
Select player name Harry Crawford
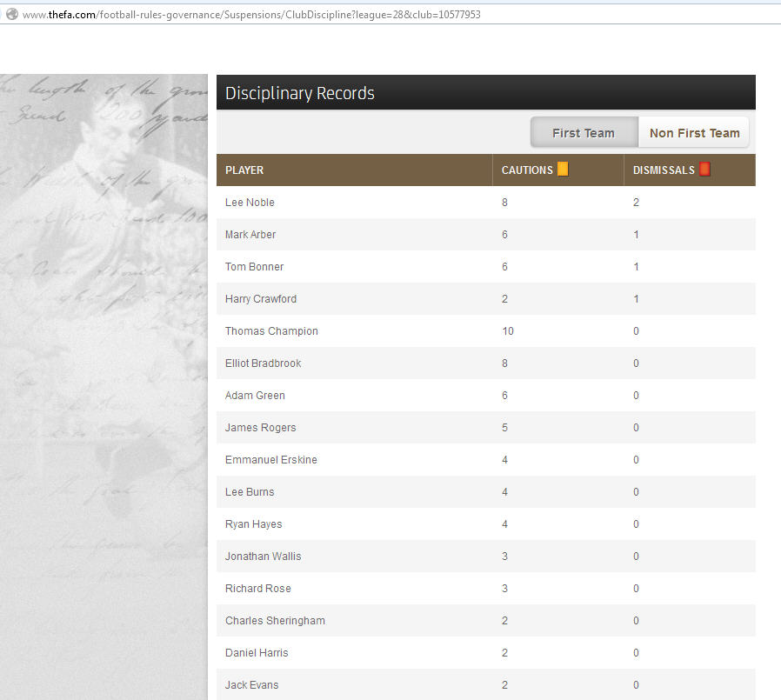[261, 299]
